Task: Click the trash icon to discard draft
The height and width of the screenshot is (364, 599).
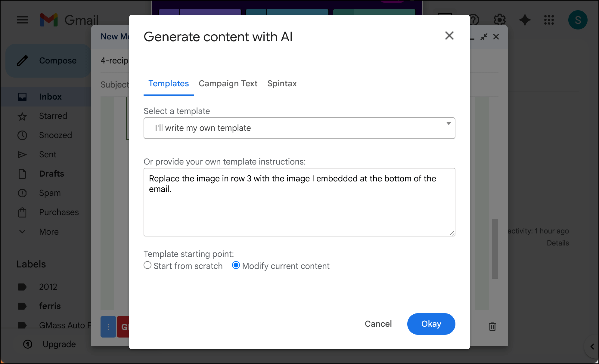Action: [492, 326]
